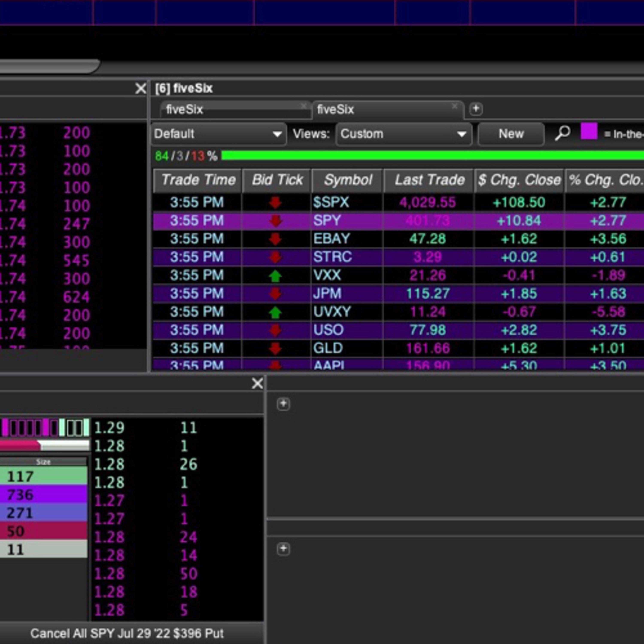The width and height of the screenshot is (644, 644).
Task: Click the New button
Action: 511,134
